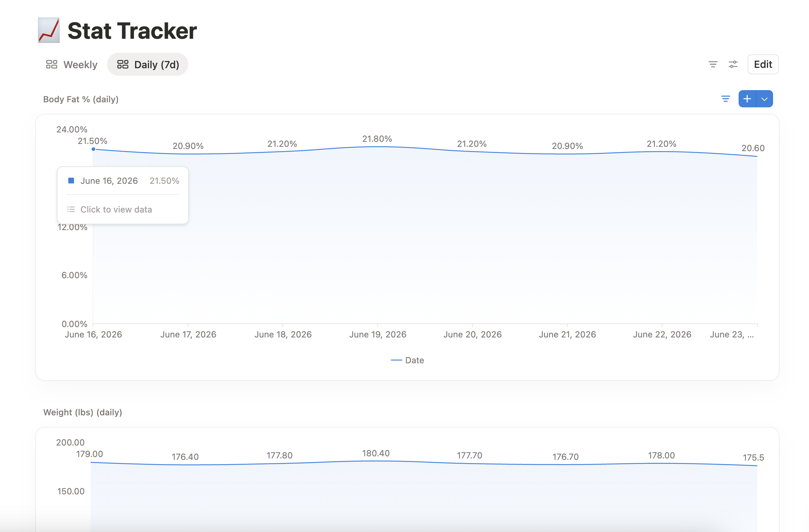This screenshot has height=532, width=809.
Task: Click the 176.40 weight label
Action: click(185, 457)
